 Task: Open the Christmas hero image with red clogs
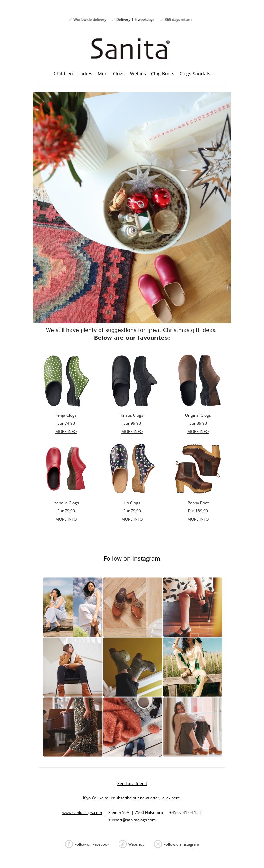pyautogui.click(x=132, y=208)
